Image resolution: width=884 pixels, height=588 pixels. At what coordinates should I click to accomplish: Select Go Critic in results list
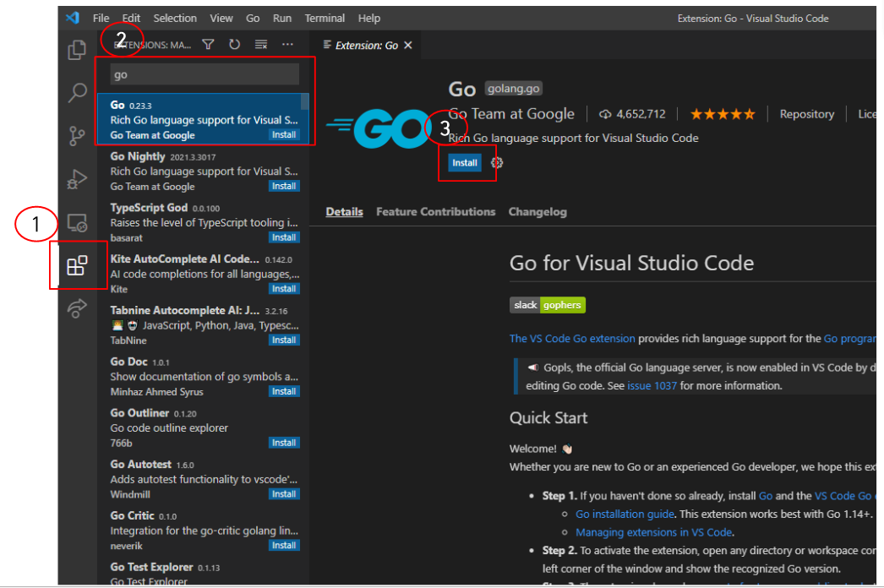click(203, 530)
